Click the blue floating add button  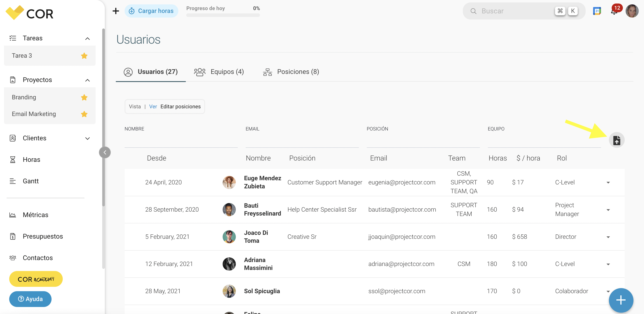pos(621,300)
